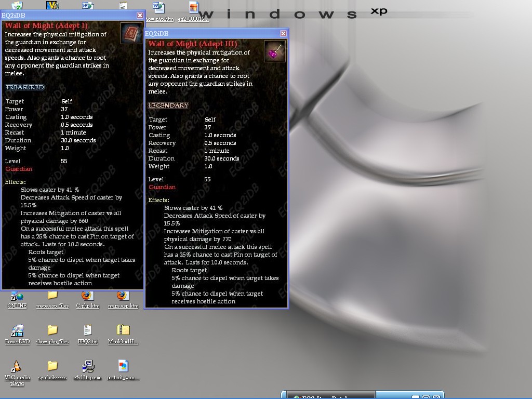Launch the efv13txp.exe installer icon
Viewport: 532px width, 399px height.
(x=88, y=367)
